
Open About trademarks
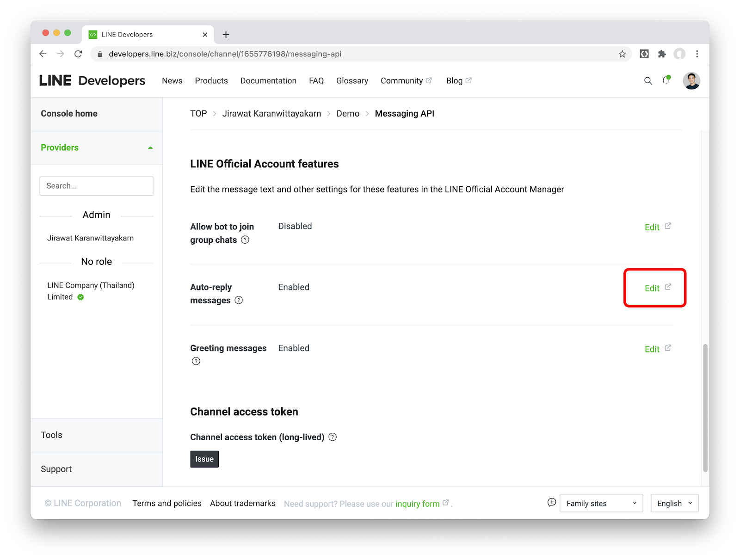click(x=243, y=503)
